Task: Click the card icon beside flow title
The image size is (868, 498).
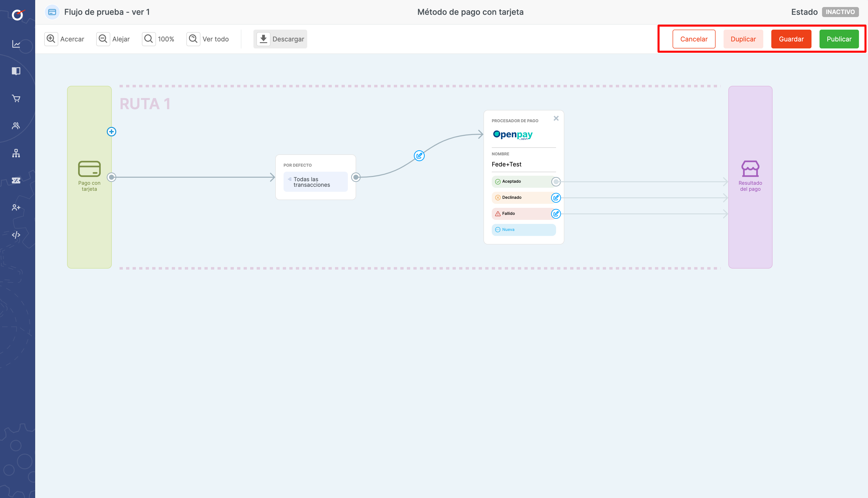Action: [52, 12]
